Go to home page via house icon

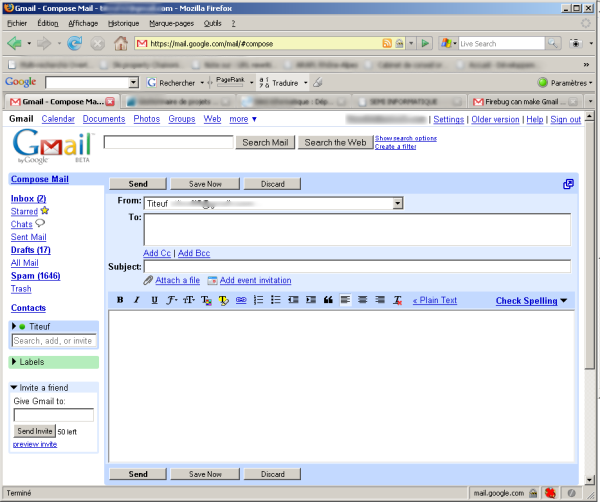tap(121, 43)
